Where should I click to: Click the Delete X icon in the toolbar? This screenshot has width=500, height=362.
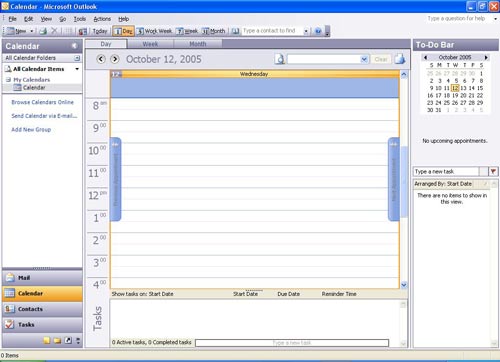tap(54, 31)
